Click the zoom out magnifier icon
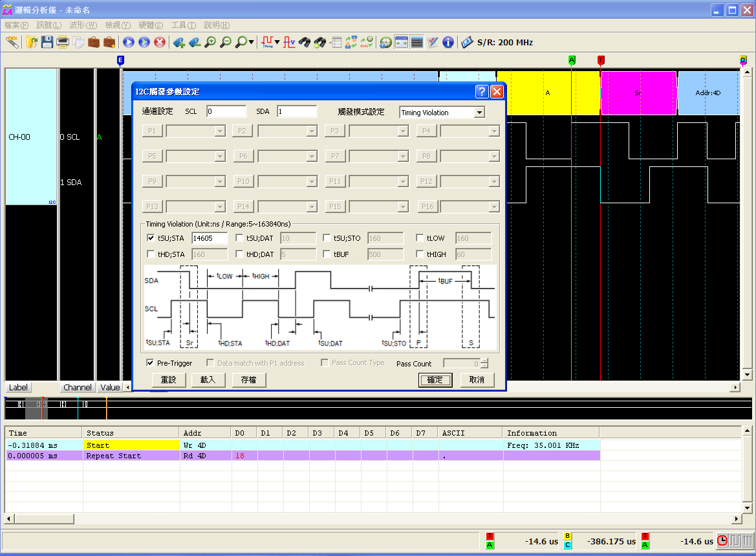The width and height of the screenshot is (756, 556). pyautogui.click(x=225, y=43)
